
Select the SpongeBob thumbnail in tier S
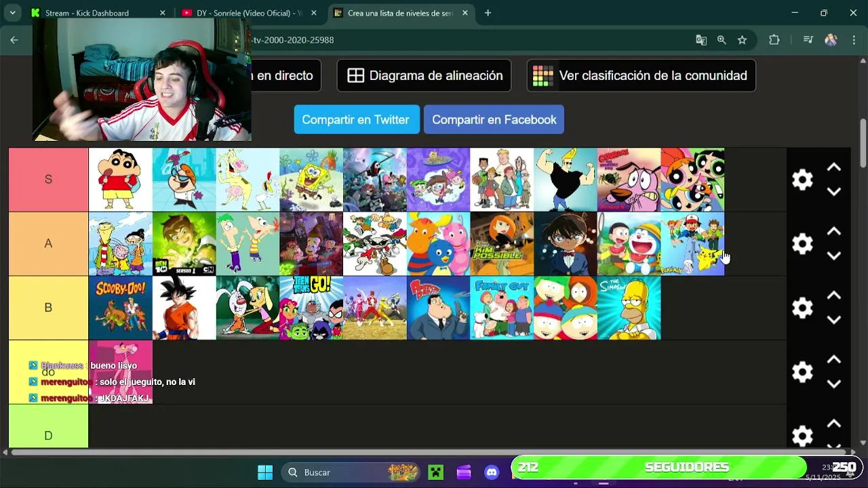click(x=311, y=180)
